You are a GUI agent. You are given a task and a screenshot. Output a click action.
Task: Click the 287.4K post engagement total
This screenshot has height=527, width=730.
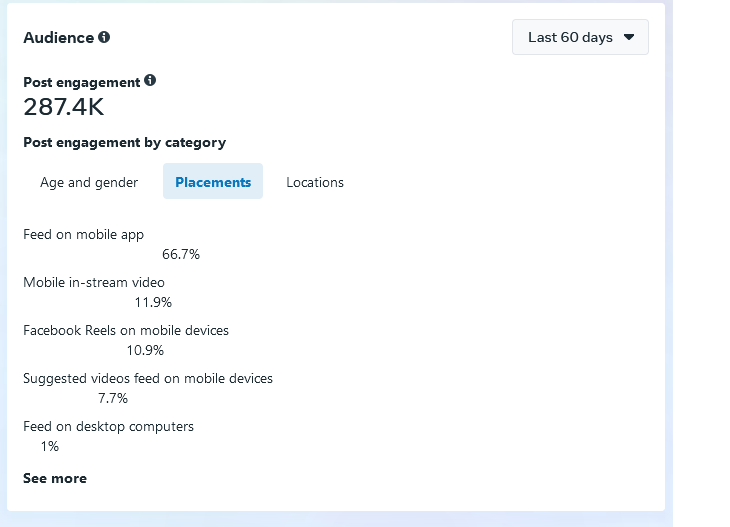64,107
